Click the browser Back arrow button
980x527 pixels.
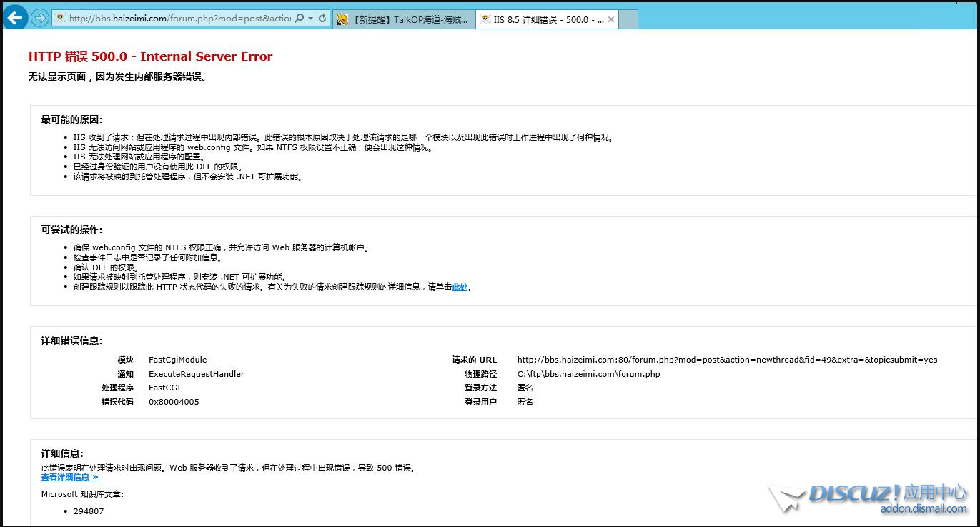[15, 19]
